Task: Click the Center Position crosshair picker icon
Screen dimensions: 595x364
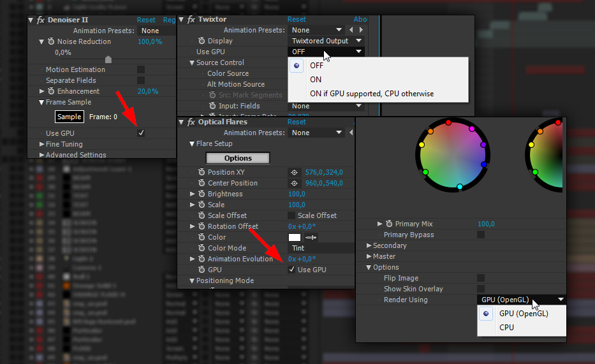Action: [x=294, y=183]
